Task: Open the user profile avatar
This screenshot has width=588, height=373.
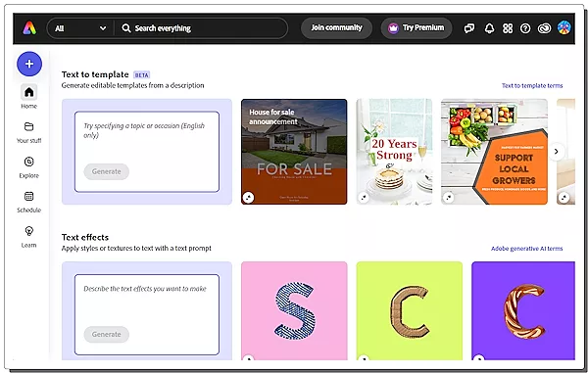Action: click(x=563, y=27)
